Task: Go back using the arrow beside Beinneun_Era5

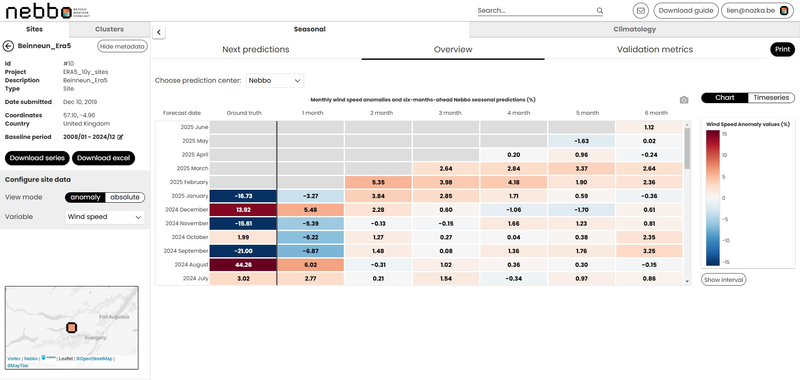Action: (x=8, y=46)
